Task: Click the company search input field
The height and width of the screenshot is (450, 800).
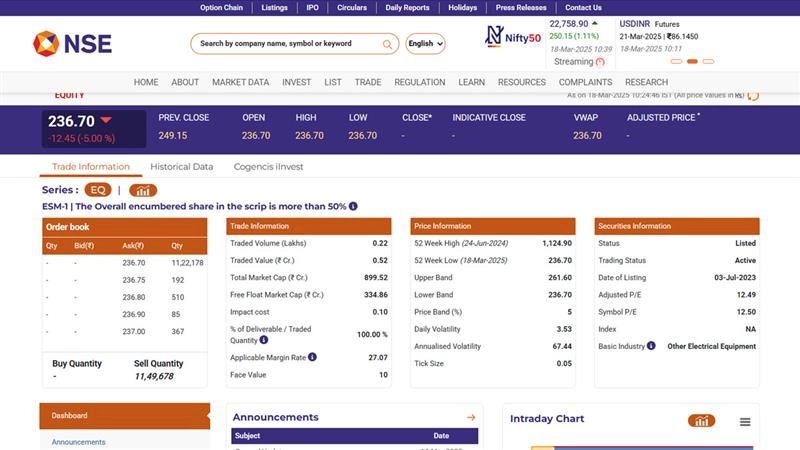Action: 285,44
